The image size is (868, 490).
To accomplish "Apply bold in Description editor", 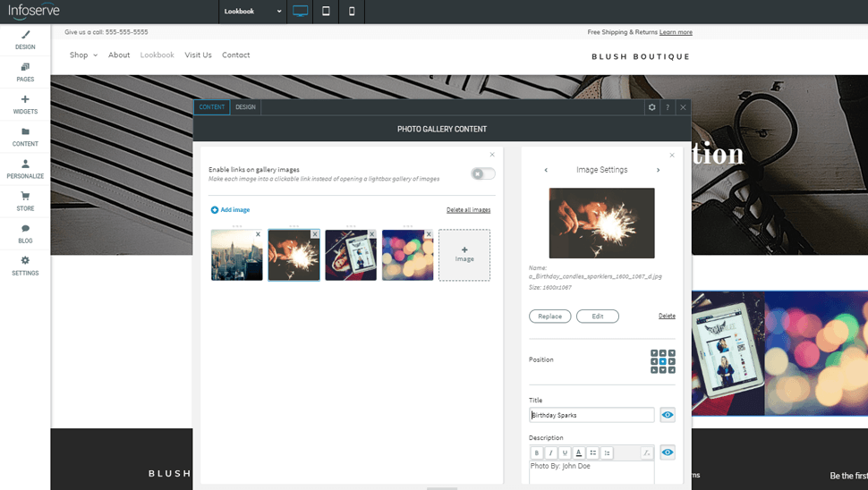I will point(537,453).
